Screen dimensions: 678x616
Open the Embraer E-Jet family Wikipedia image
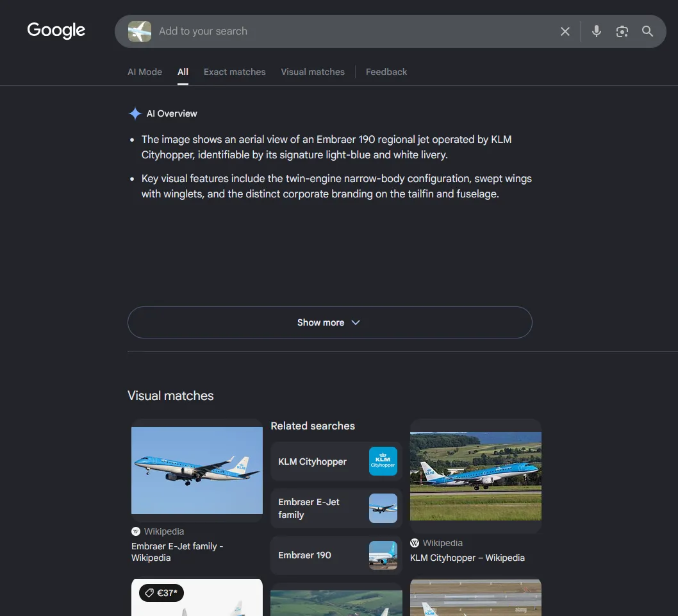[x=197, y=470]
